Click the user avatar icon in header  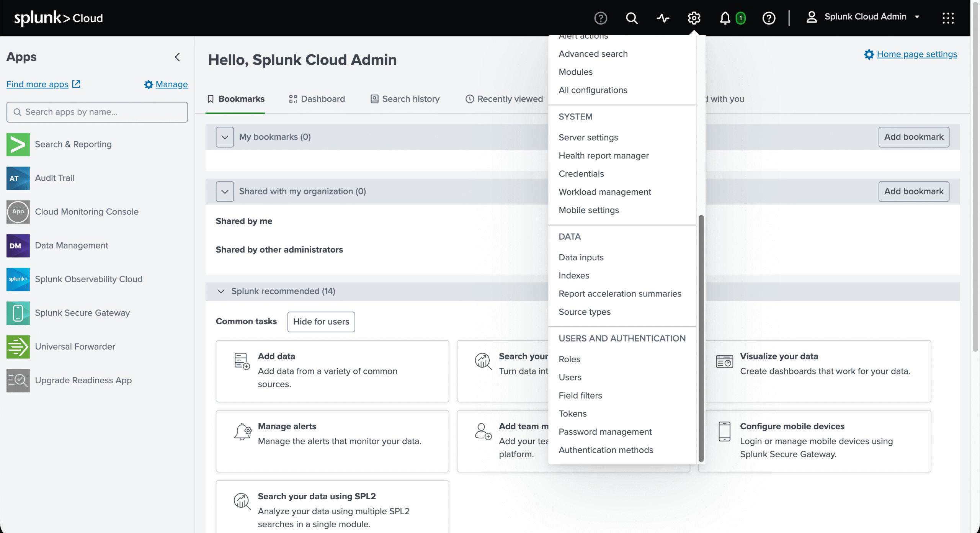tap(812, 17)
